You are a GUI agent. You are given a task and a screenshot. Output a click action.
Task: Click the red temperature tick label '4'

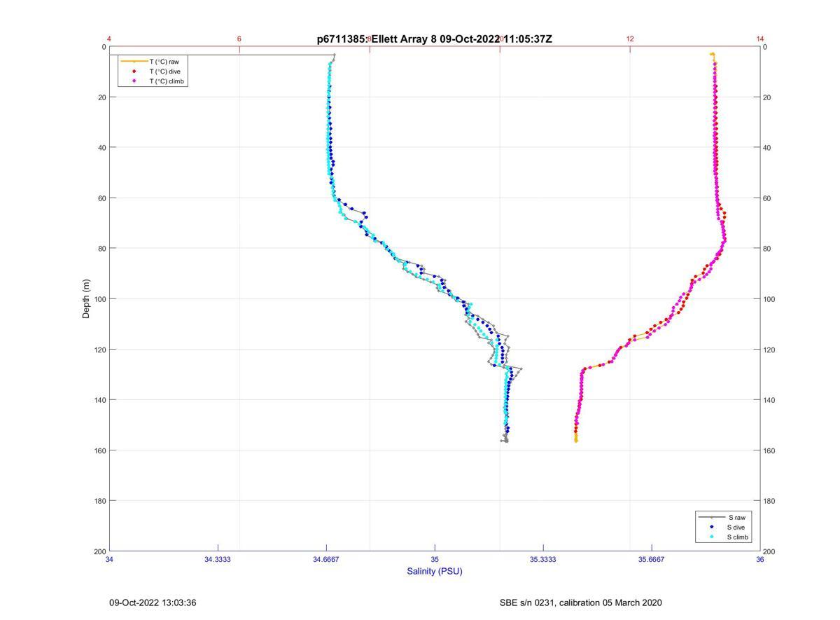click(x=109, y=39)
